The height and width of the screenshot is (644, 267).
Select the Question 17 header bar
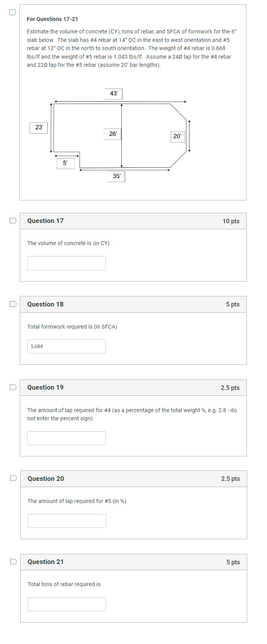point(133,221)
